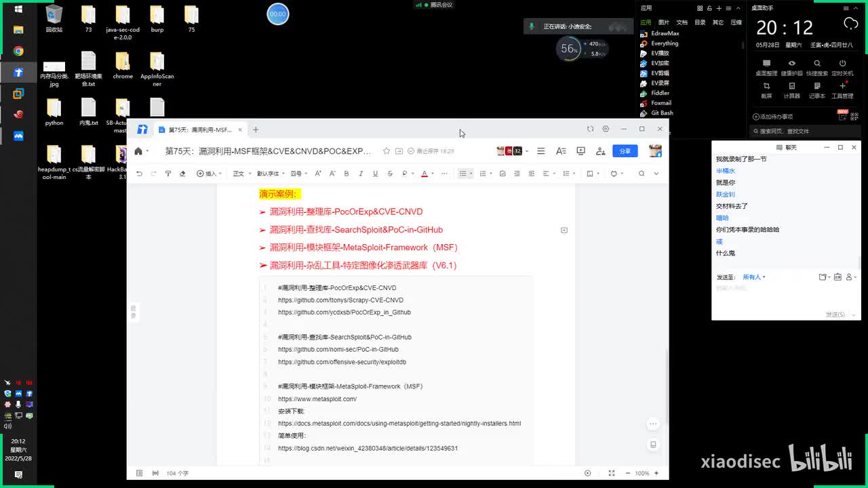Click the zoom-out minus in status bar
Viewport: 868px width, 488px height.
627,473
